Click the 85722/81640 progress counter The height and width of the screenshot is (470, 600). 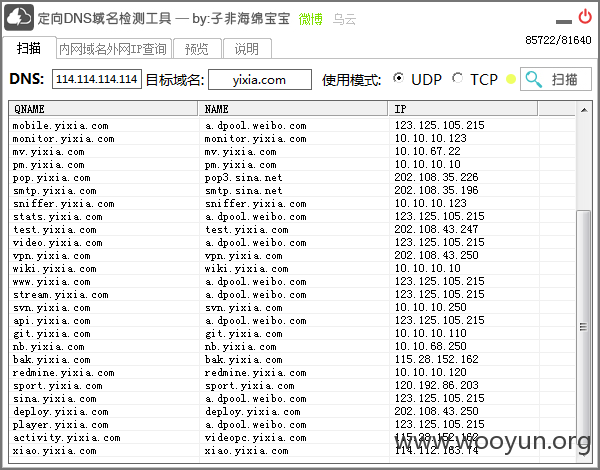[x=558, y=40]
